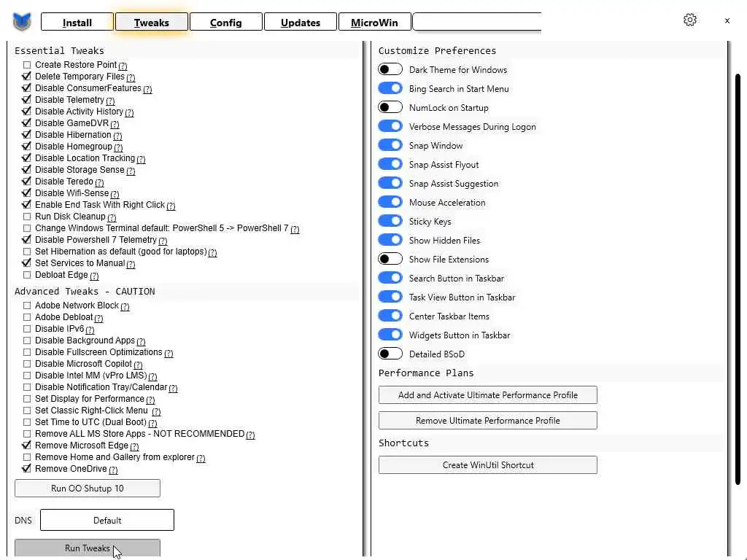Image resolution: width=747 pixels, height=560 pixels.
Task: Click the (?) beside Adobe Network Block
Action: (x=125, y=307)
